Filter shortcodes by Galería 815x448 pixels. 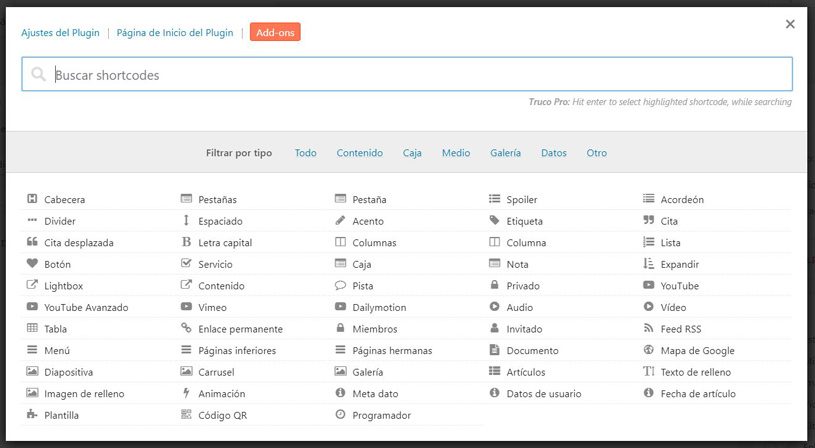pyautogui.click(x=505, y=153)
